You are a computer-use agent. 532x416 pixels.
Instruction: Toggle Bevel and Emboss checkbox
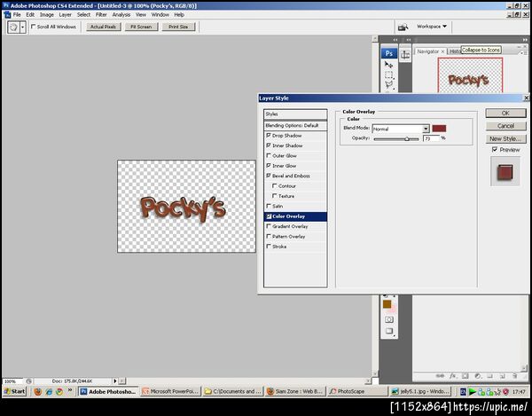click(x=269, y=176)
